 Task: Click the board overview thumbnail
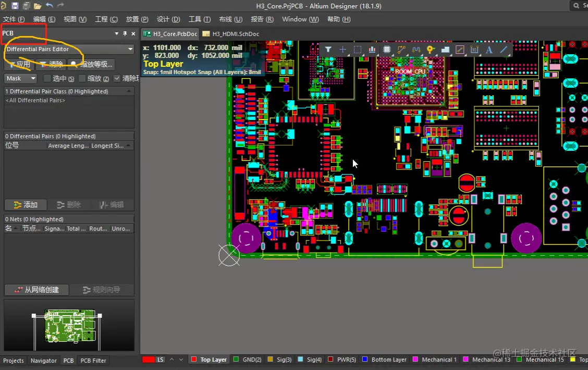(69, 326)
